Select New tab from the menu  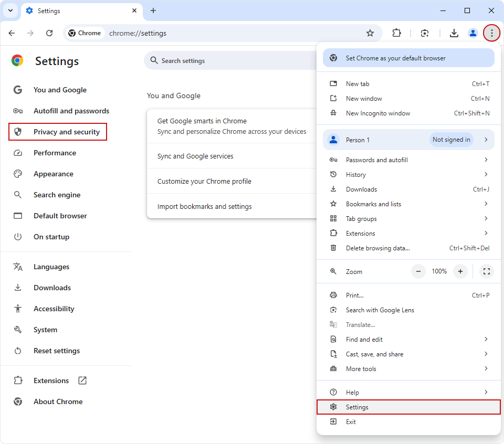click(408, 84)
